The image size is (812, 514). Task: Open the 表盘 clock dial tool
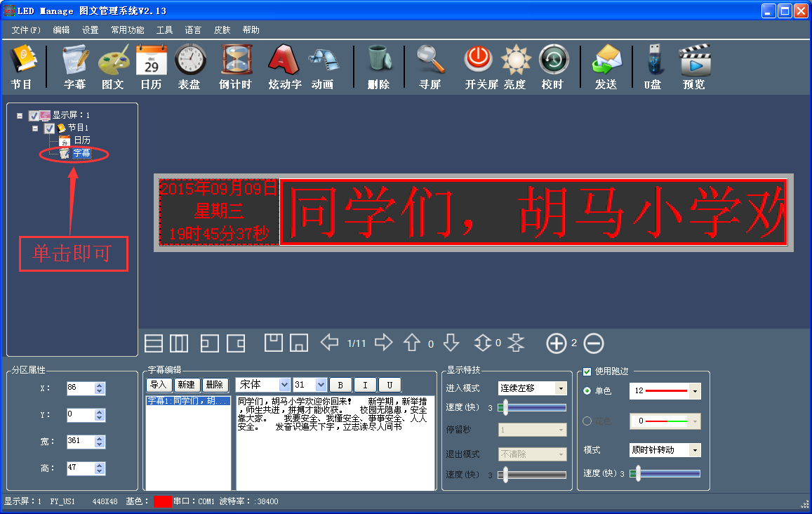[x=189, y=61]
